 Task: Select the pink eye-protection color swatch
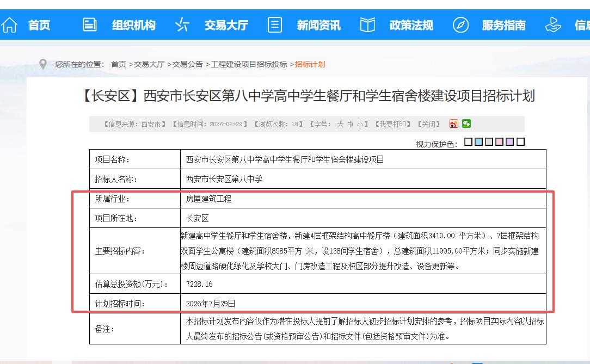pyautogui.click(x=499, y=142)
